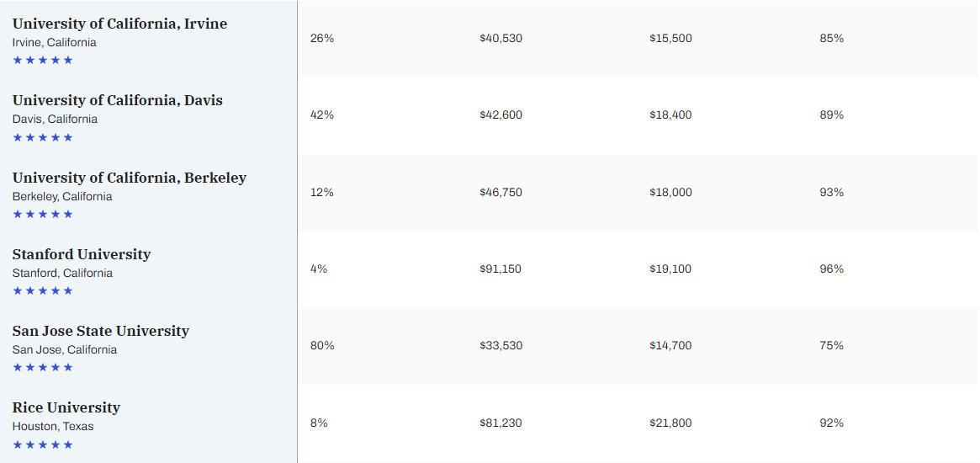Click the Rice University heading
Viewport: 980px width, 463px height.
tap(66, 407)
